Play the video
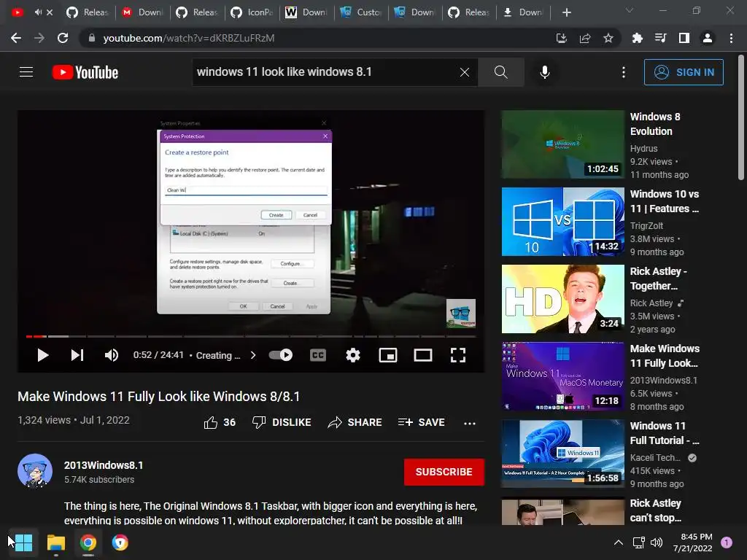747x560 pixels. point(43,355)
